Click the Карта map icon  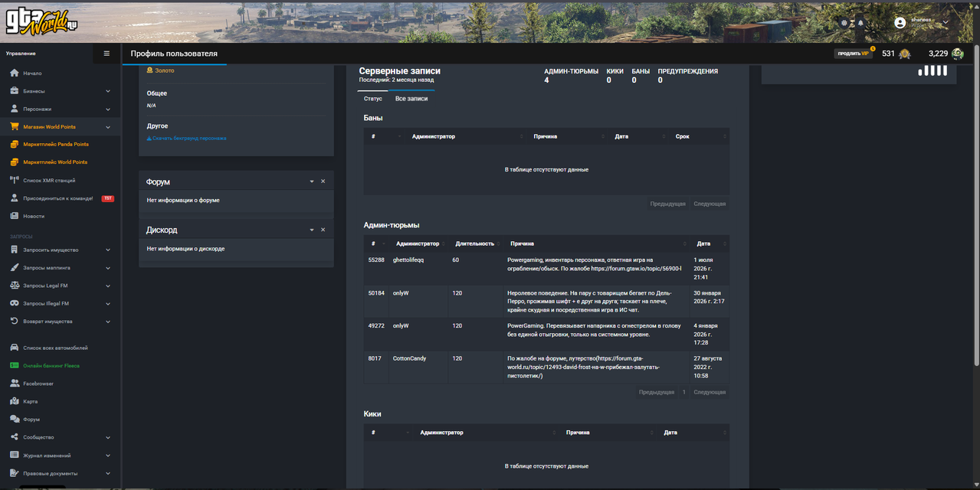[14, 401]
